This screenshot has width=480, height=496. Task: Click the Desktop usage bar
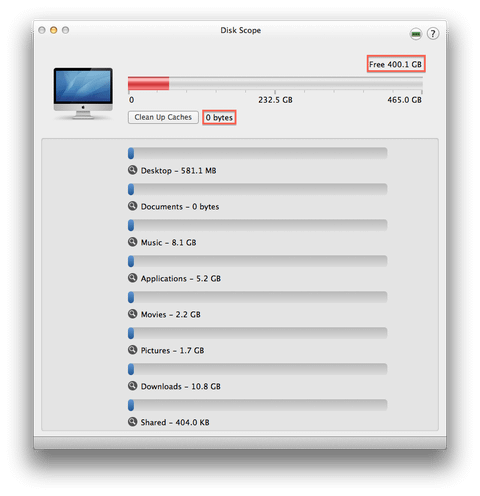257,153
